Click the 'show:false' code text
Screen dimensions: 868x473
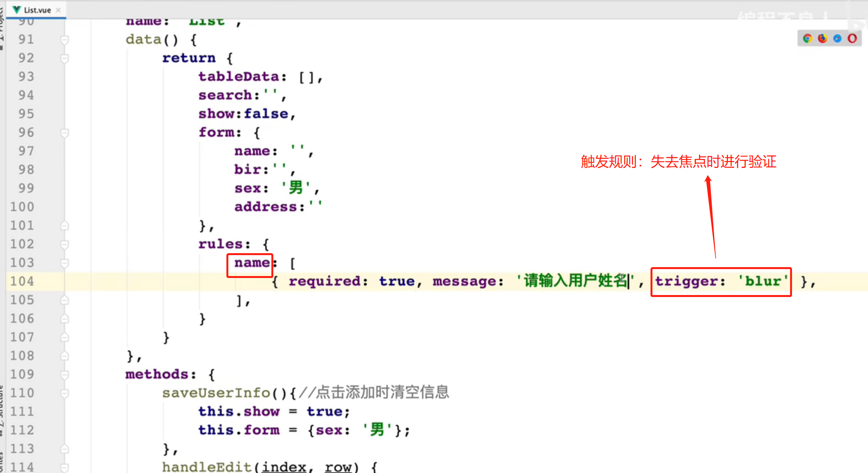tap(243, 114)
